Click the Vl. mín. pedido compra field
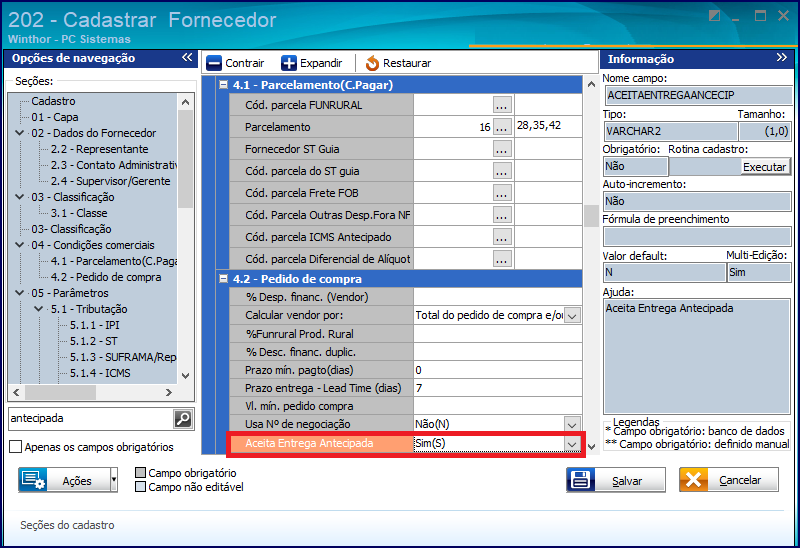800x548 pixels. (x=497, y=406)
